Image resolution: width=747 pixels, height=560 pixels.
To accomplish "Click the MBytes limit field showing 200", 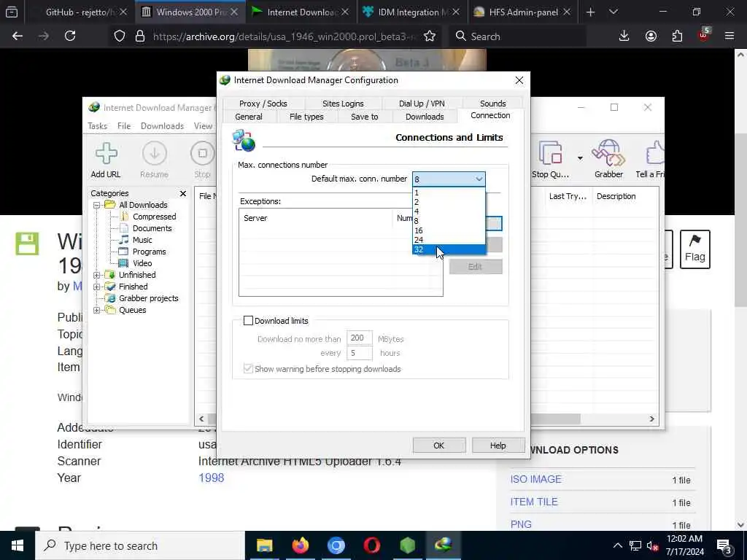I will [359, 338].
